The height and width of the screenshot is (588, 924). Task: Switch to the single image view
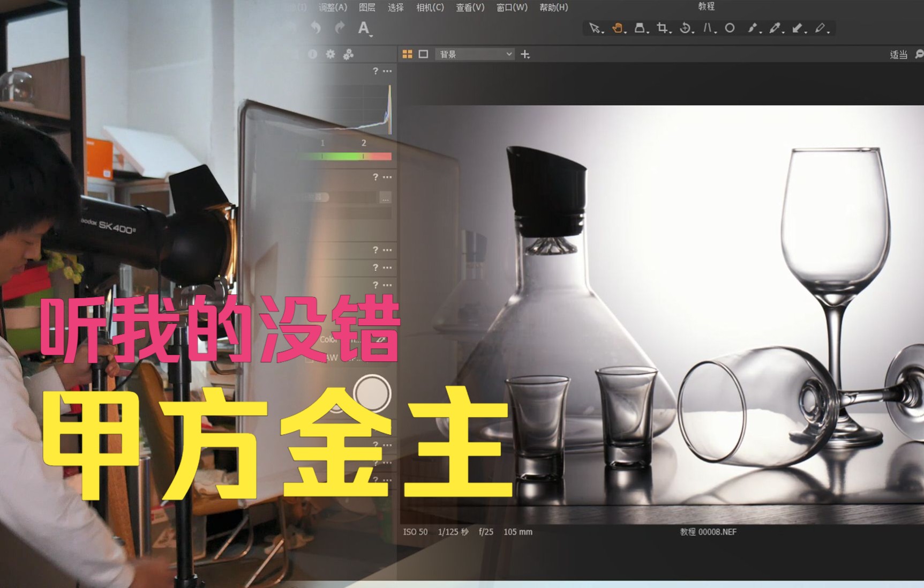[423, 54]
